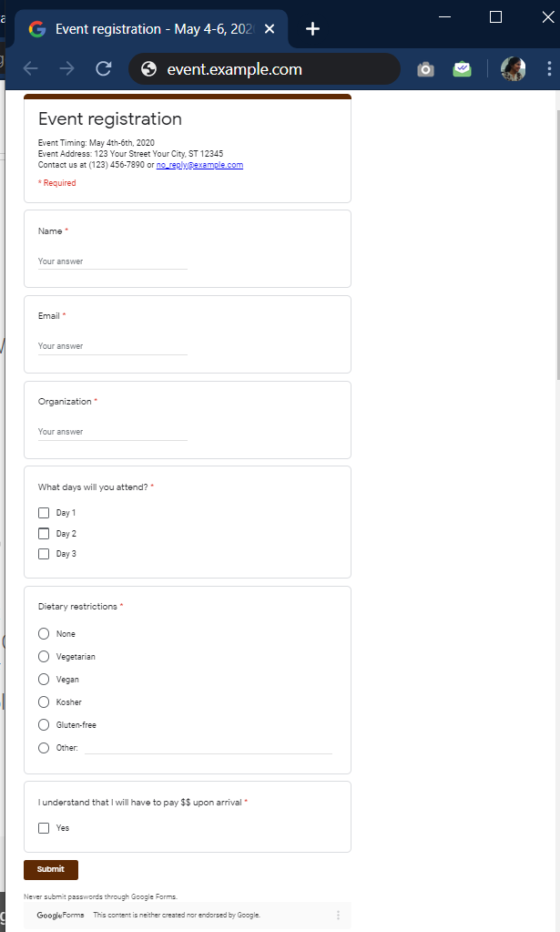Select the Vegetarian radio option
The image size is (560, 932).
(44, 657)
